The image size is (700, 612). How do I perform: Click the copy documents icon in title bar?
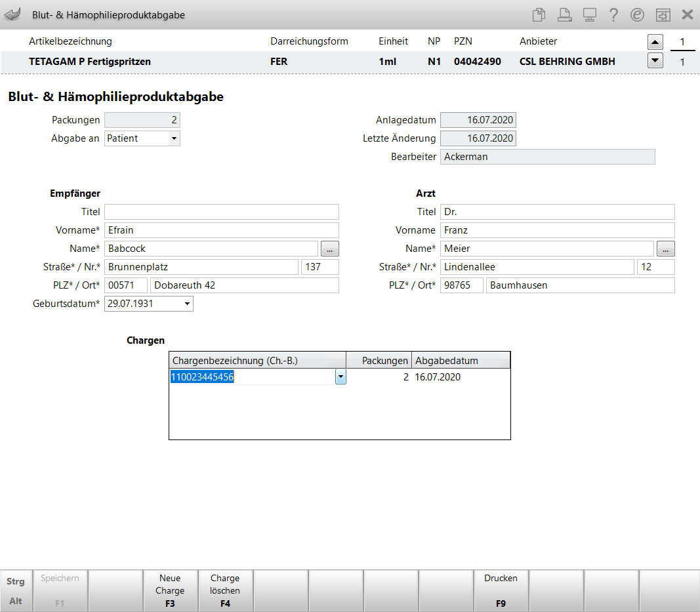539,14
